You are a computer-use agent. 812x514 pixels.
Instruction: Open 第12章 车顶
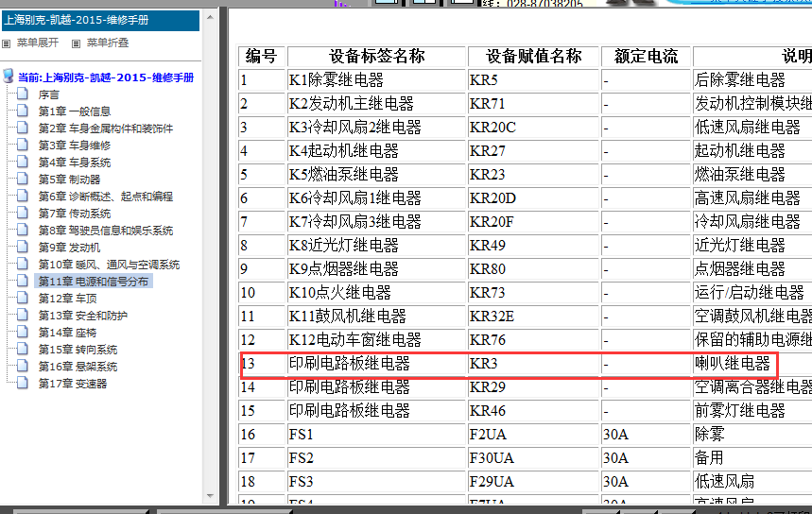(67, 299)
